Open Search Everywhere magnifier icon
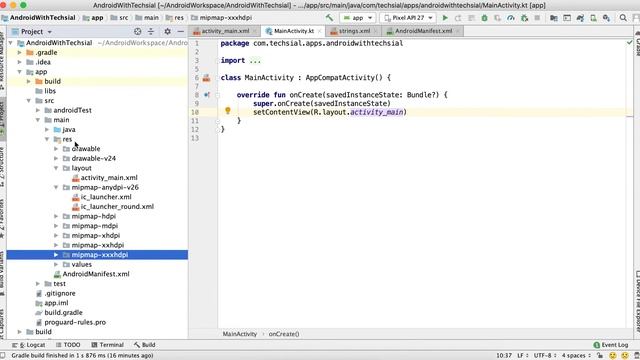Viewport: 640px width, 360px height. [623, 18]
